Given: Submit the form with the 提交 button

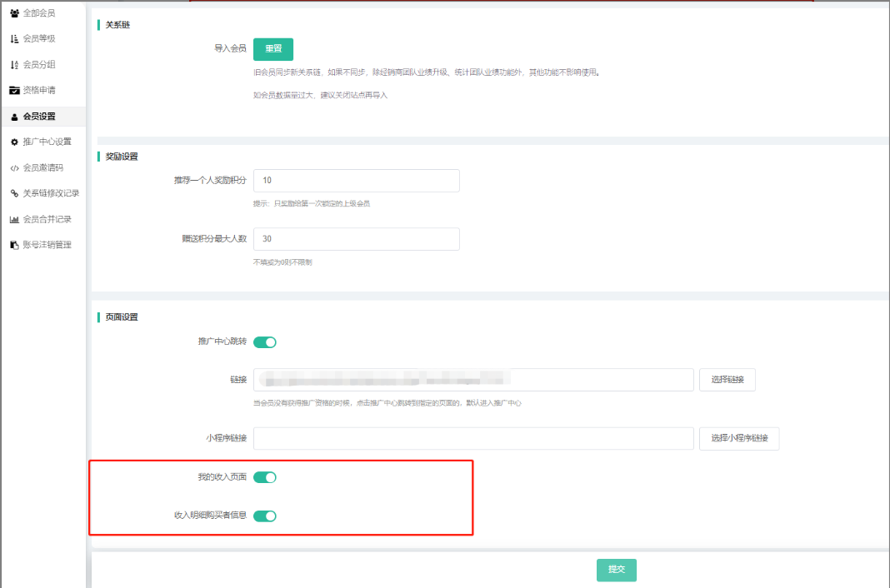Looking at the screenshot, I should point(616,570).
